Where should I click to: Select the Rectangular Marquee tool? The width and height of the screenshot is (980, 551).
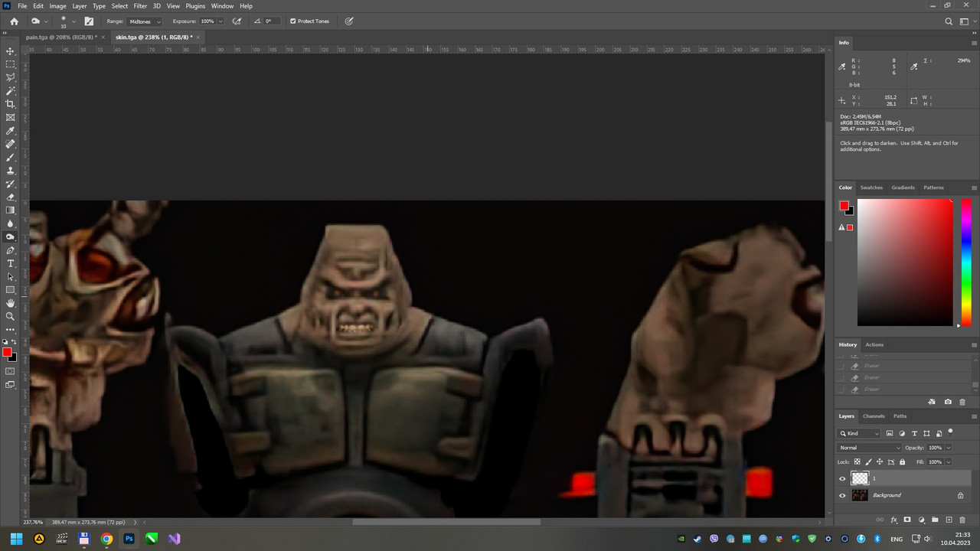10,64
